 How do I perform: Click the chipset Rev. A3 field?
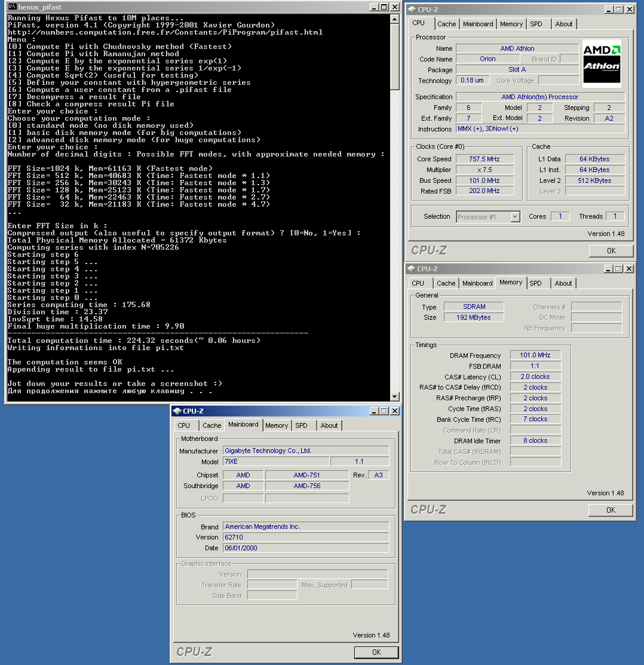click(x=379, y=475)
